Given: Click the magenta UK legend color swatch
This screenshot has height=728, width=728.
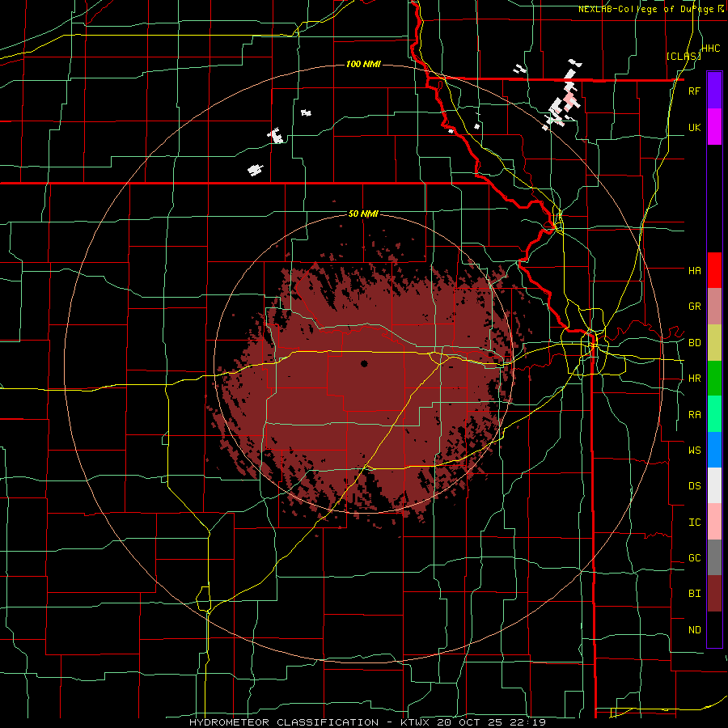Looking at the screenshot, I should [x=714, y=127].
